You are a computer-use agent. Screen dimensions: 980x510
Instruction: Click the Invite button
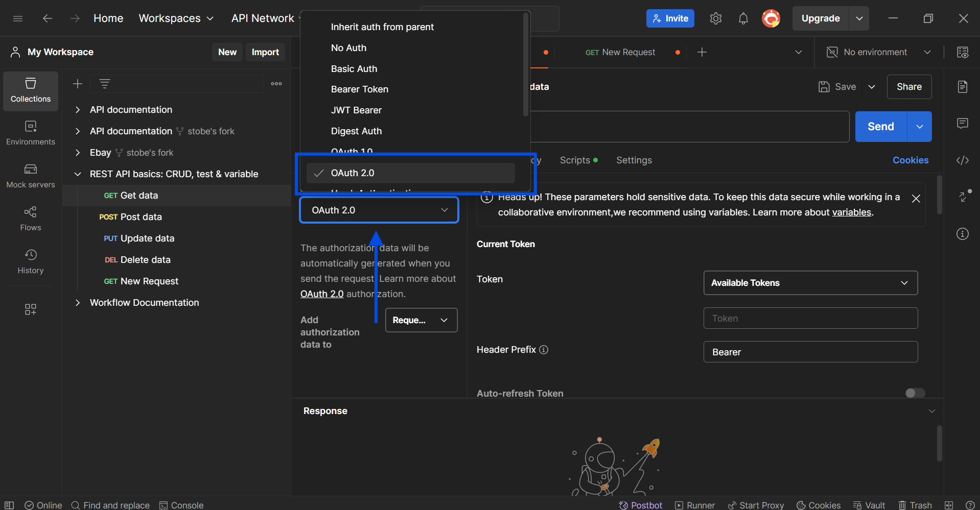coord(670,18)
